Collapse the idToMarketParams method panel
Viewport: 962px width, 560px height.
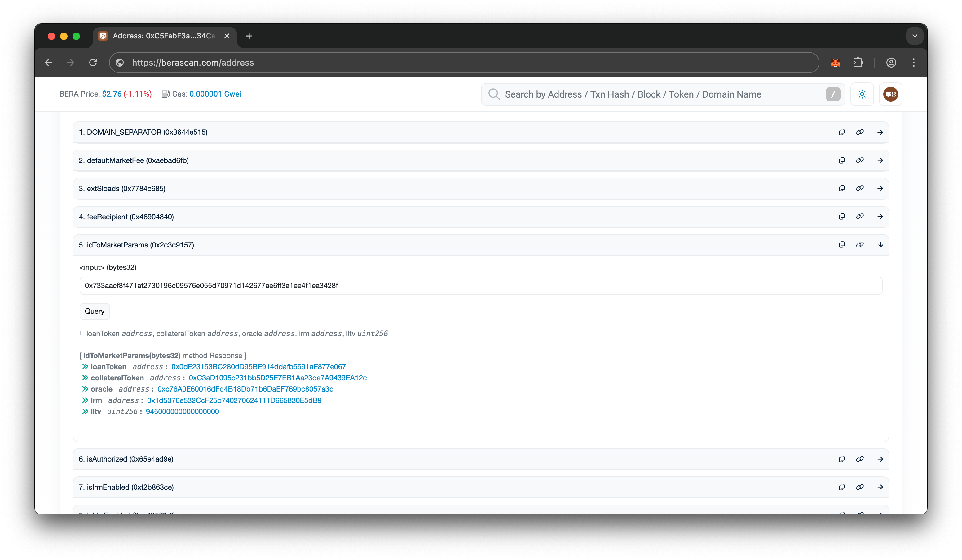point(880,244)
